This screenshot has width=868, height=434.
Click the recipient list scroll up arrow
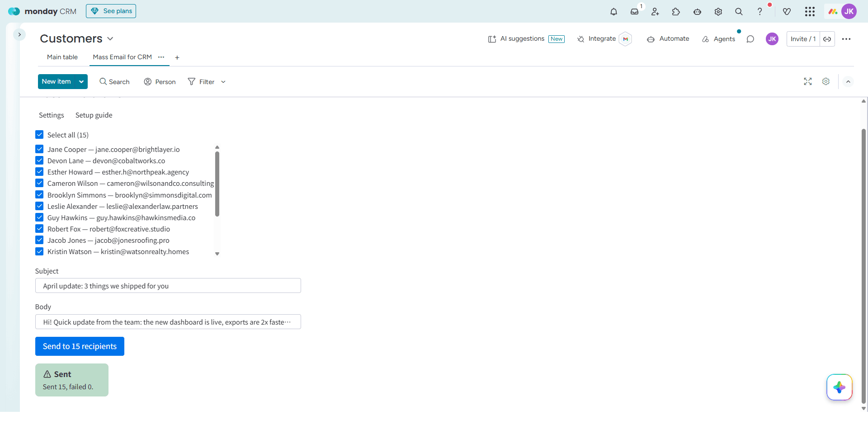217,147
